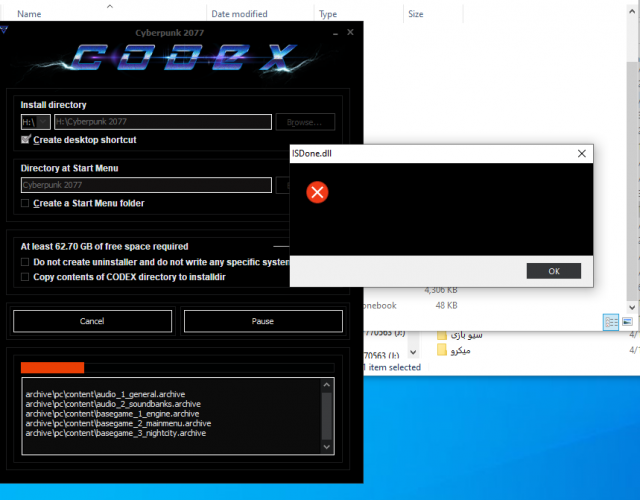This screenshot has width=640, height=500.
Task: Sort files by Name column header
Action: (x=30, y=14)
